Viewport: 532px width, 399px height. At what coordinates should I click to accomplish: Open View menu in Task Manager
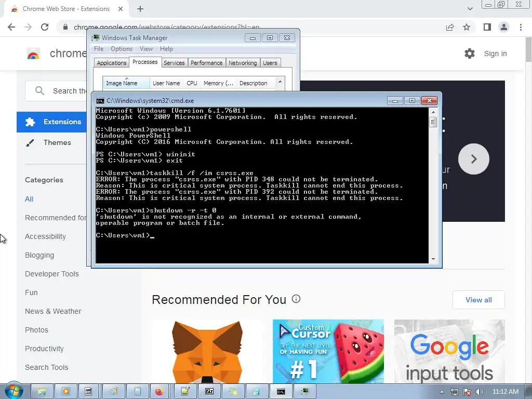coord(146,49)
